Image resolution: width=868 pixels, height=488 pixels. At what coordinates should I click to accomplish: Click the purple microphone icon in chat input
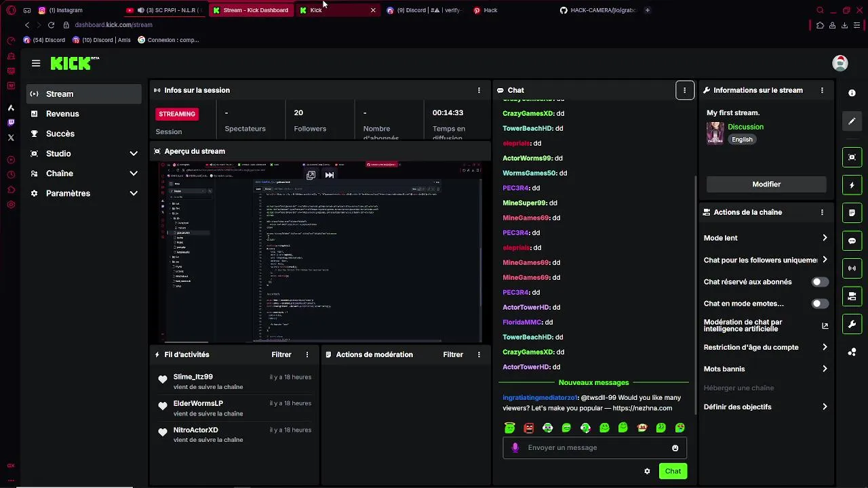tap(515, 448)
